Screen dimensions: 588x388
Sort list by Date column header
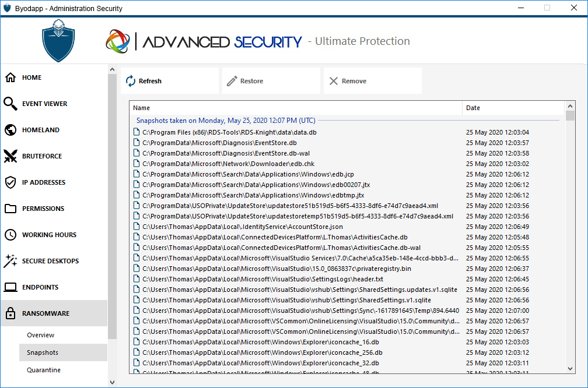click(x=513, y=108)
